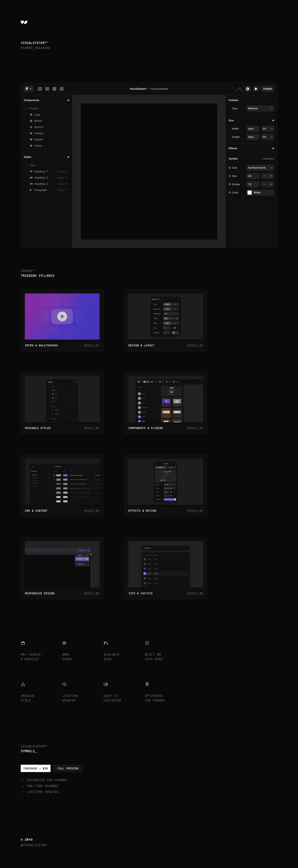Open the Framer logo menu in toolbar

(x=29, y=89)
